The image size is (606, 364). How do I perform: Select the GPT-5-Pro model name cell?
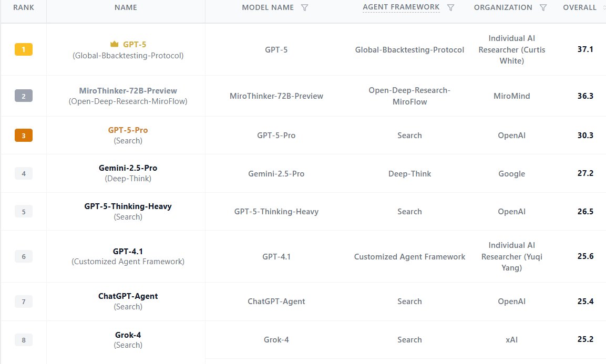[x=276, y=136]
